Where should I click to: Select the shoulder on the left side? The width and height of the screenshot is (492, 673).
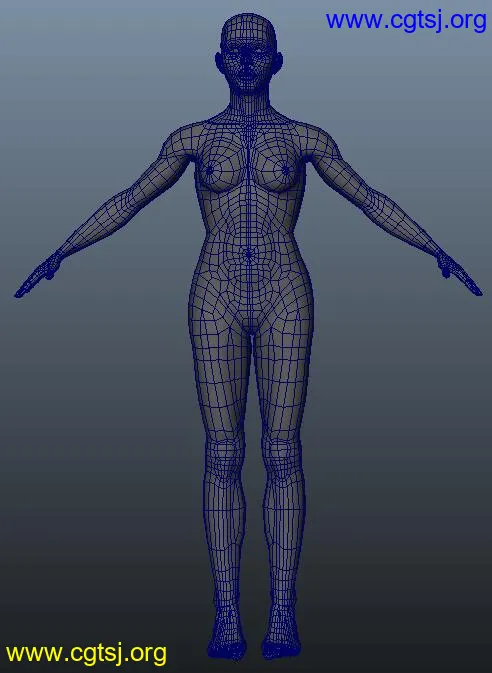tap(176, 139)
